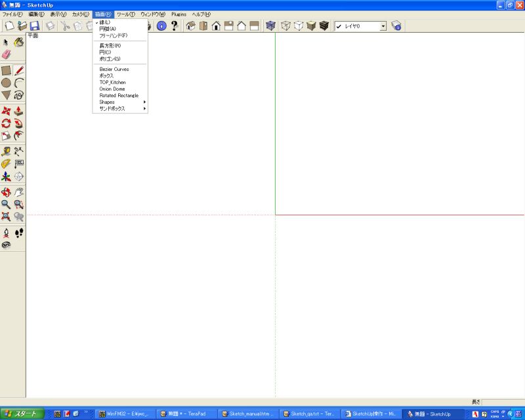Click the question mark help icon
This screenshot has width=525, height=420.
tap(174, 26)
